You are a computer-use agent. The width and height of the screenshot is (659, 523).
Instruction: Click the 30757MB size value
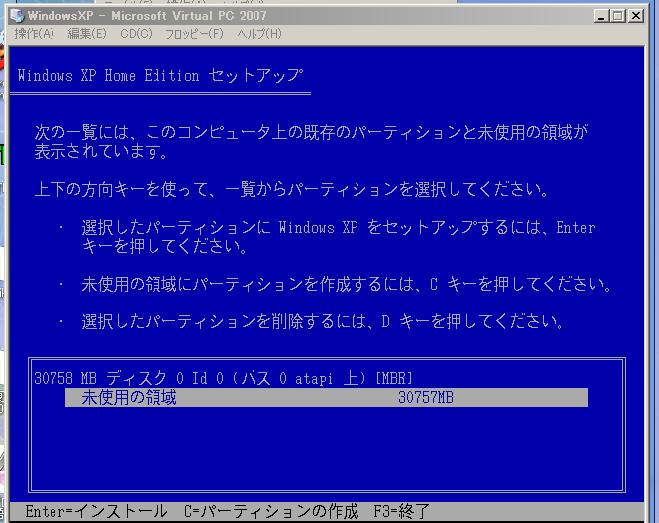426,397
